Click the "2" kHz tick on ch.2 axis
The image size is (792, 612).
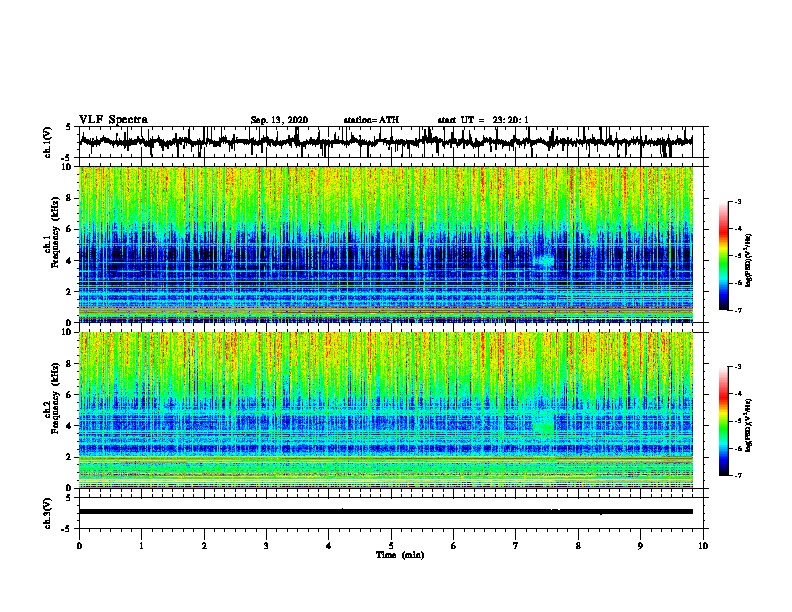click(69, 457)
